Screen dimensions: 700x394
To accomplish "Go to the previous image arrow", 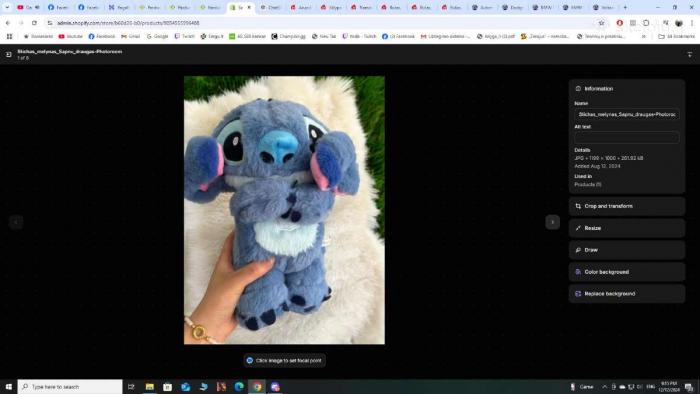I will pyautogui.click(x=16, y=222).
